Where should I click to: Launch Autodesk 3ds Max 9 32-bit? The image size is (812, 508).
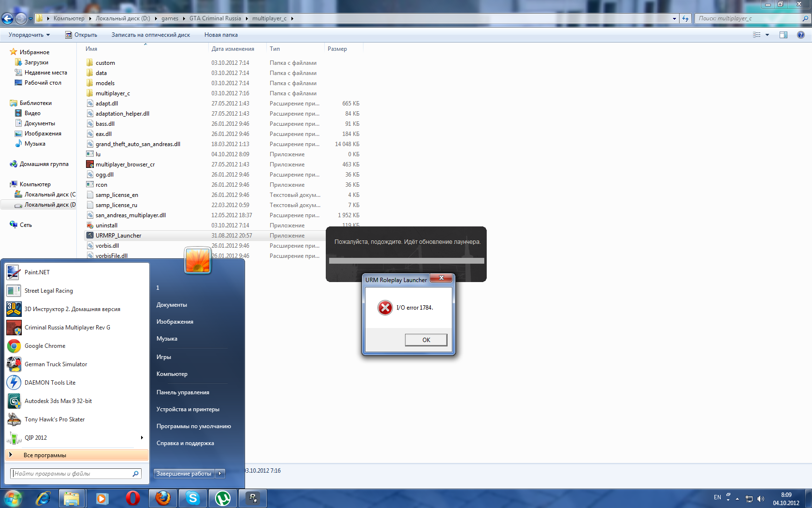click(x=76, y=401)
